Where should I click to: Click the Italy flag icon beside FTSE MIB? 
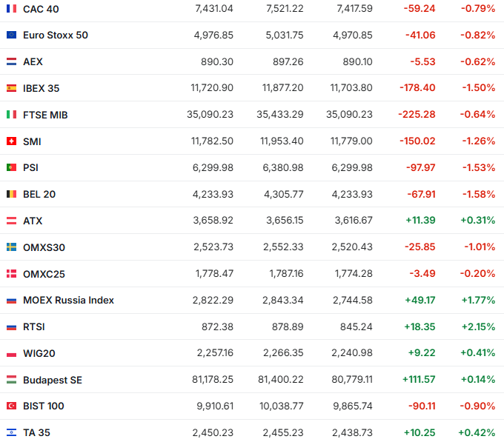[11, 115]
